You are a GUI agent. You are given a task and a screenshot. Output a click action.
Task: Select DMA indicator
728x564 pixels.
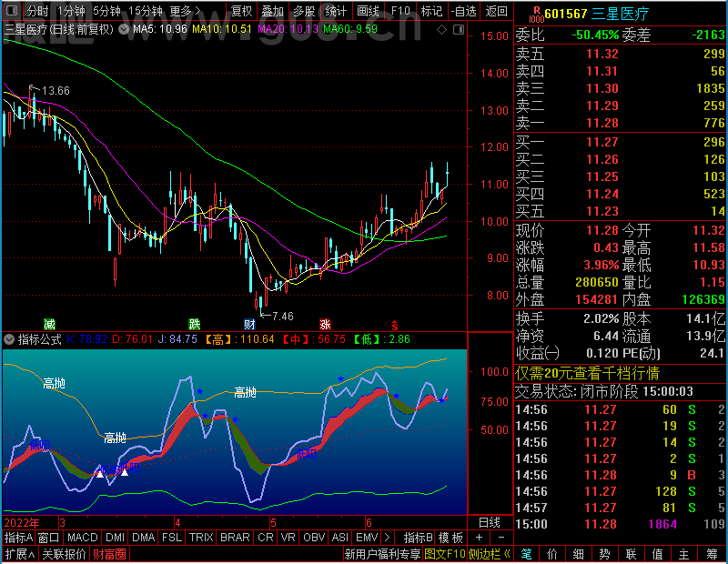[x=144, y=538]
